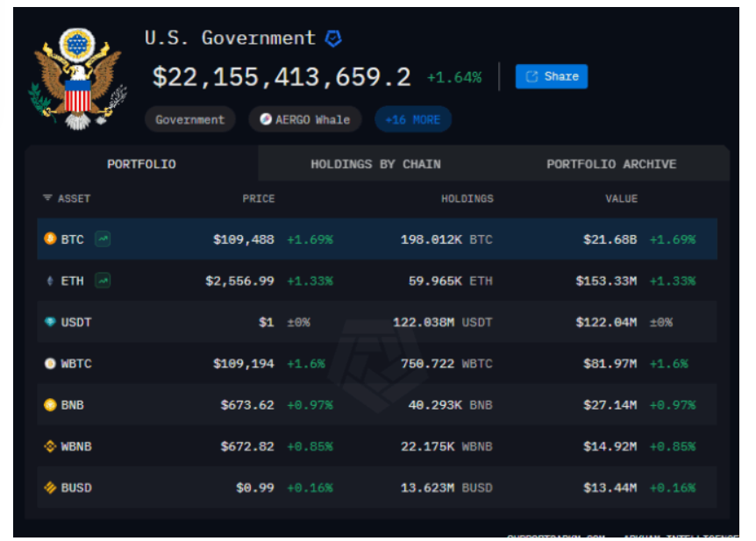Open the ASSET filter icon

[x=47, y=198]
